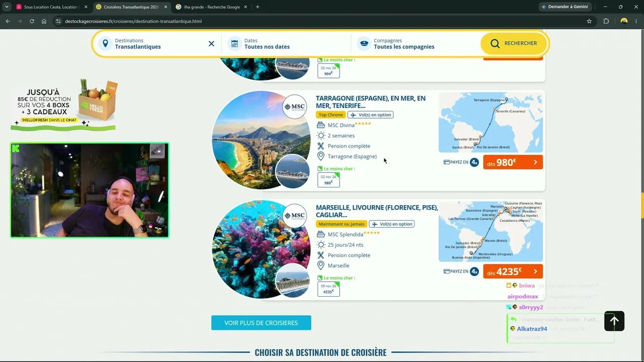Click the small MSC Divina ship photo
The width and height of the screenshot is (644, 362).
[x=292, y=171]
